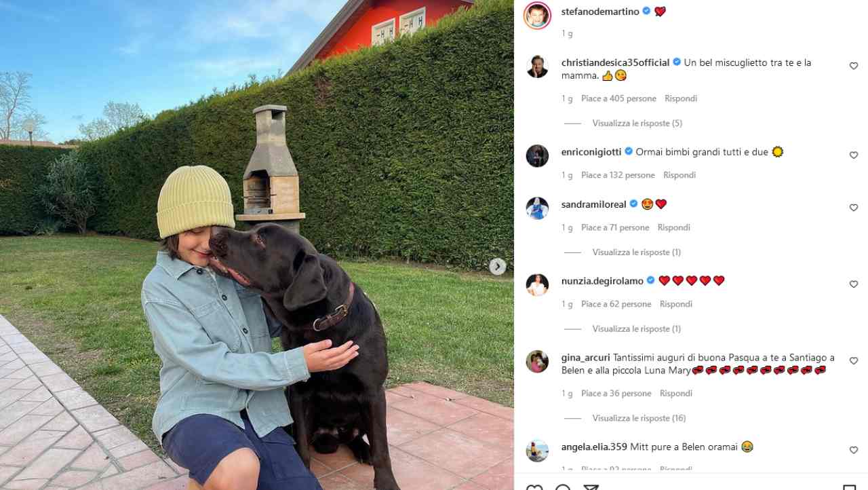868x490 pixels.
Task: Like angela.elia.359's comment with the heart icon
Action: point(854,450)
